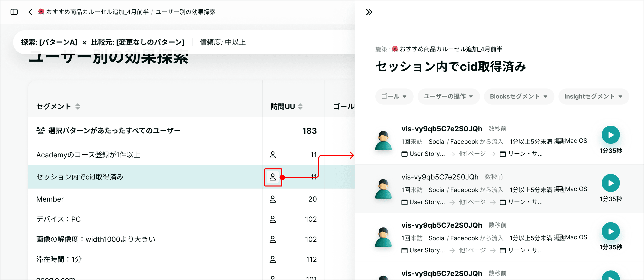This screenshot has height=280, width=644.
Task: Click 信頼度: 中以上 setting
Action: tap(223, 42)
